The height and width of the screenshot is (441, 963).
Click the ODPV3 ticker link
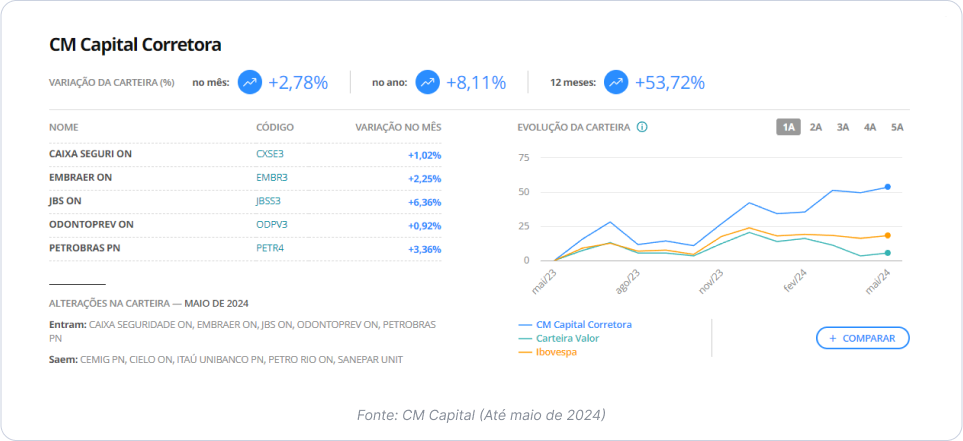[271, 225]
